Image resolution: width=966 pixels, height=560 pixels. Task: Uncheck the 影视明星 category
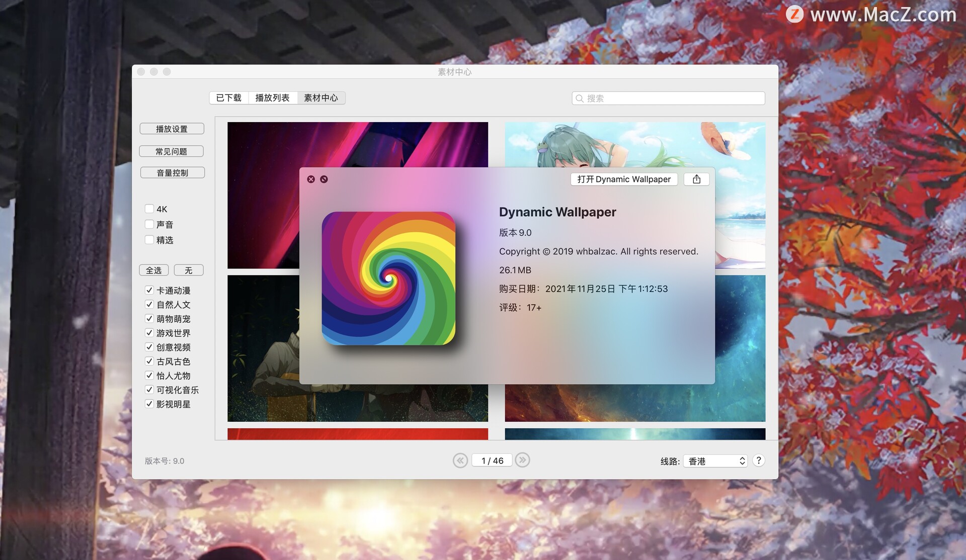pos(149,404)
